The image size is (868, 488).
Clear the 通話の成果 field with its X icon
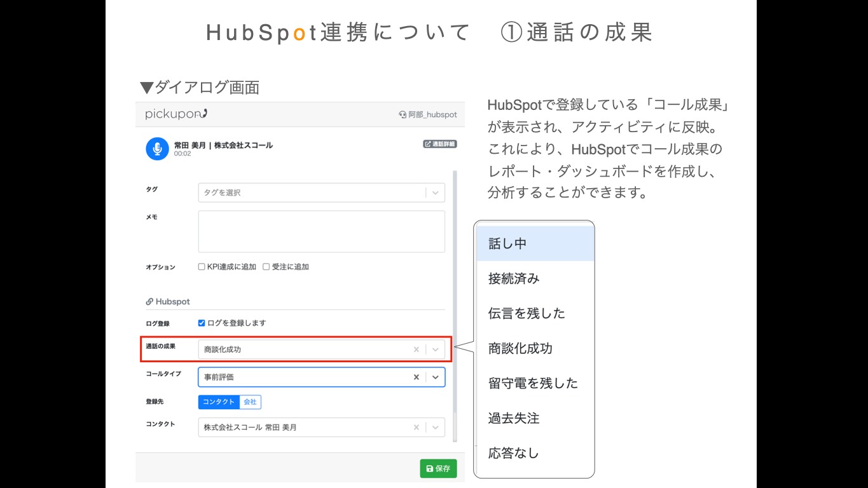click(x=416, y=349)
